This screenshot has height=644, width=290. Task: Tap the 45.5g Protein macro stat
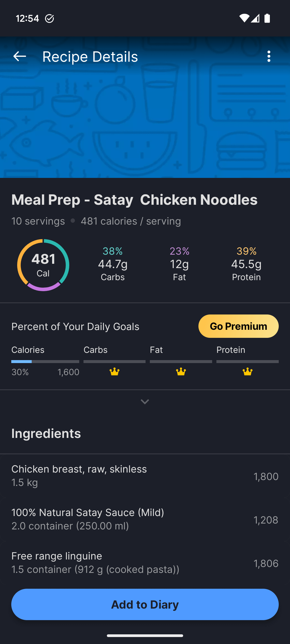246,265
